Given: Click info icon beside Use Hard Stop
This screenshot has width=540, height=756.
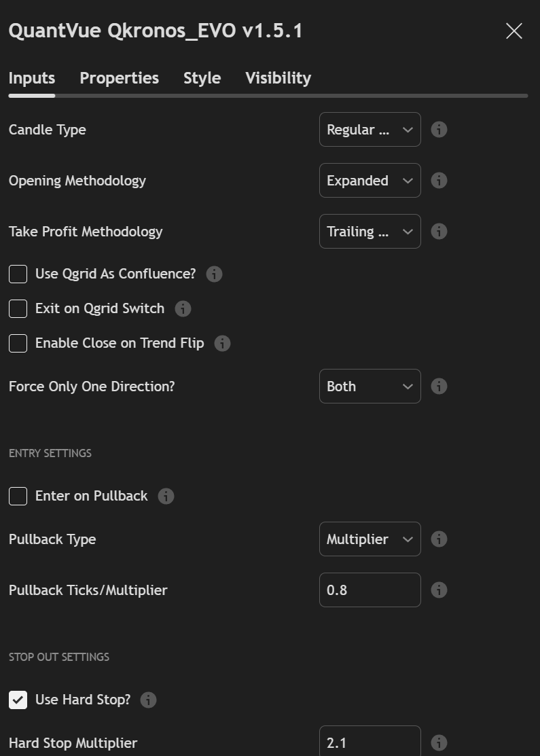Looking at the screenshot, I should (x=148, y=700).
